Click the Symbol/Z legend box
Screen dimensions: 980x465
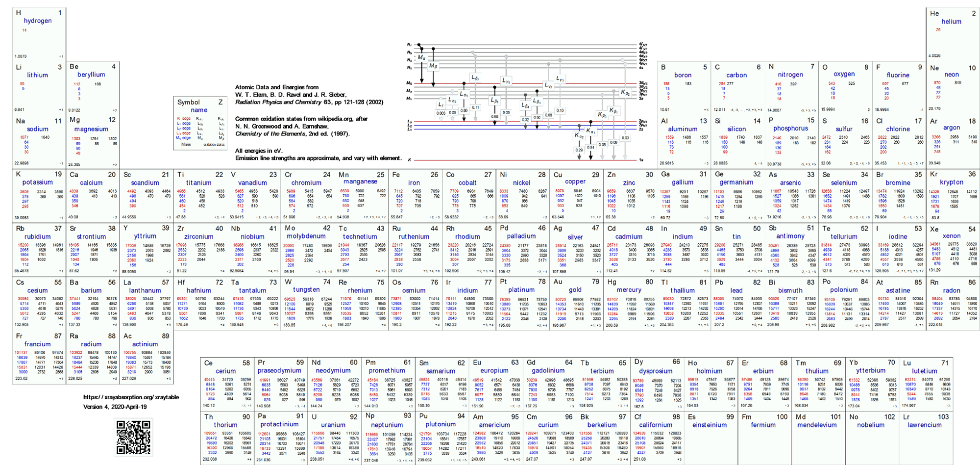[x=200, y=123]
